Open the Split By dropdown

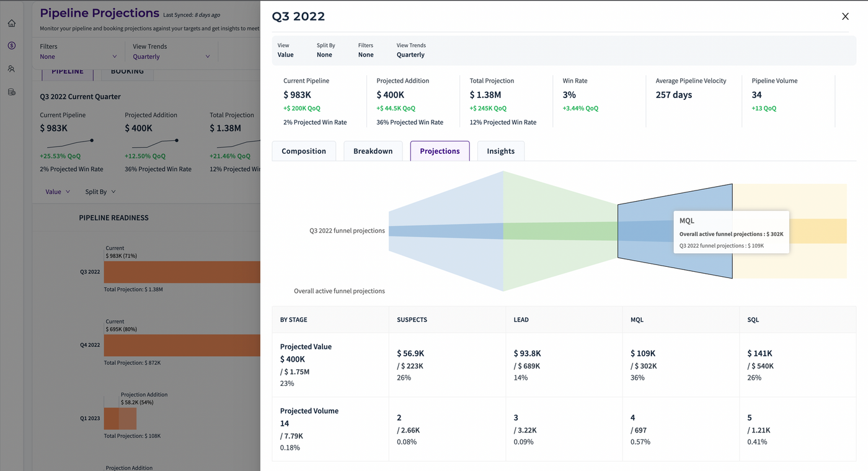[100, 192]
